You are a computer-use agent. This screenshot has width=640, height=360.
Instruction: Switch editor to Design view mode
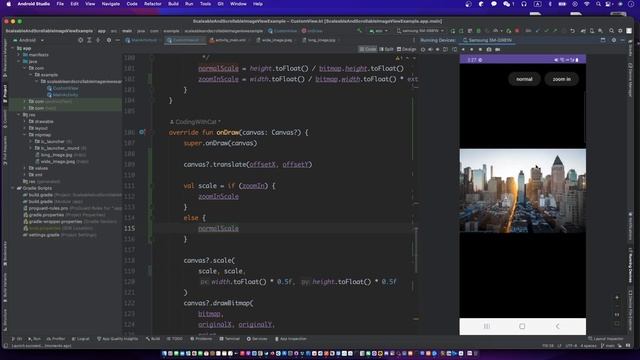pos(406,49)
